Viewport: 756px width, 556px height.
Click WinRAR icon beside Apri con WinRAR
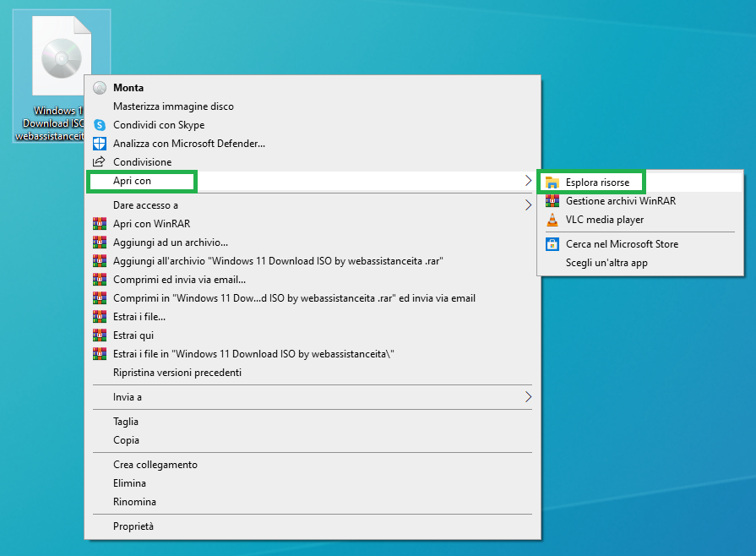pyautogui.click(x=100, y=223)
